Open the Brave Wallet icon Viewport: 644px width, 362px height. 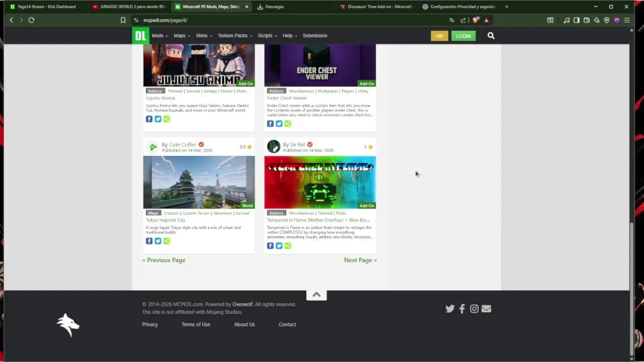point(587,20)
